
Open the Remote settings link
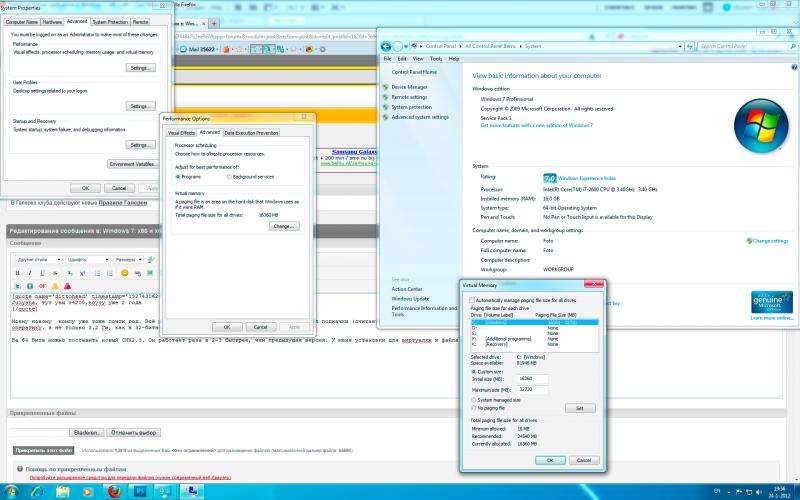(409, 97)
